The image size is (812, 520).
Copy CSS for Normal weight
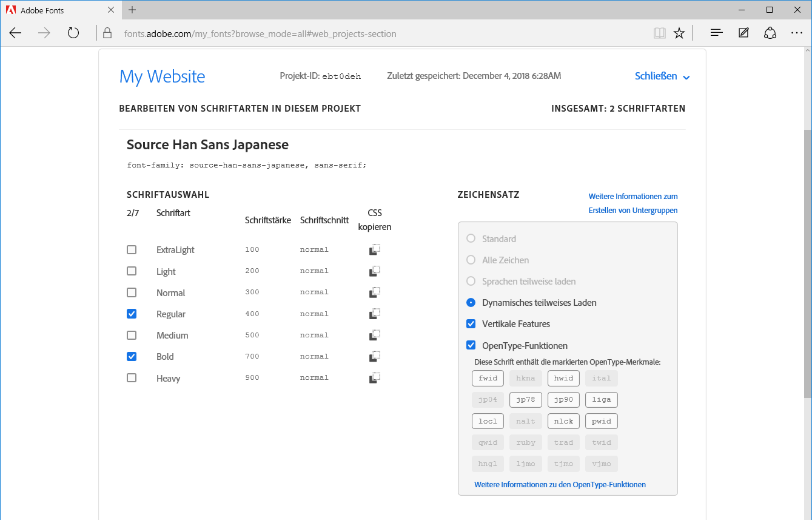click(375, 292)
